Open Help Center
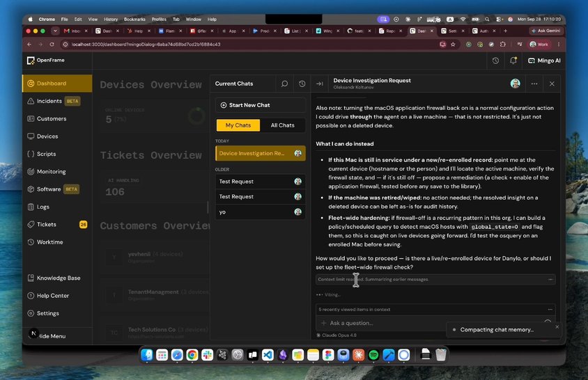The height and width of the screenshot is (380, 588). point(57,295)
